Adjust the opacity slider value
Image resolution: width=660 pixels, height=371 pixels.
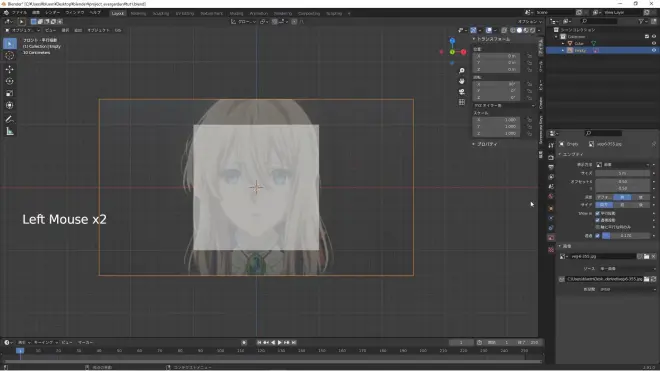pos(626,236)
